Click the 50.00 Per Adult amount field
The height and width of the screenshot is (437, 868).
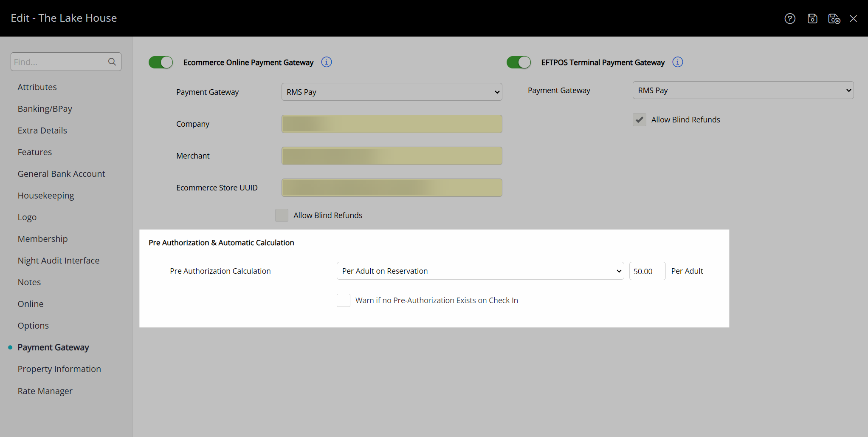click(x=647, y=271)
